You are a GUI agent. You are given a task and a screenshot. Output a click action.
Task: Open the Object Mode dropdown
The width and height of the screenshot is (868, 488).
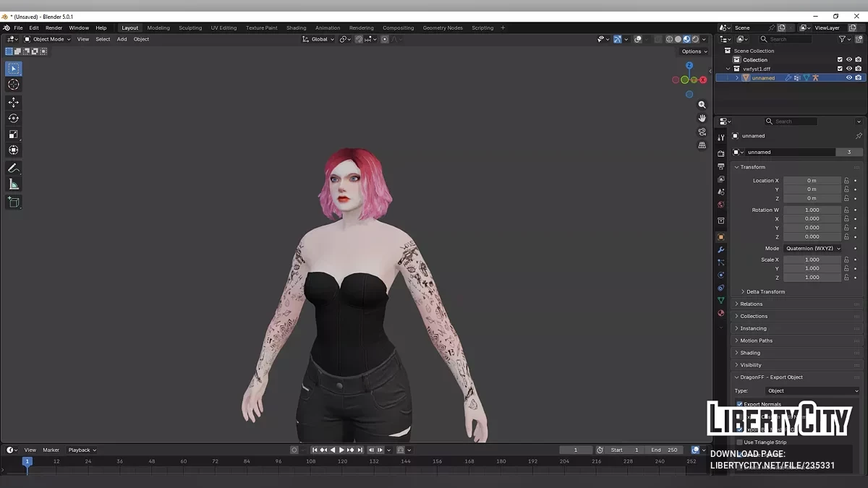point(48,39)
